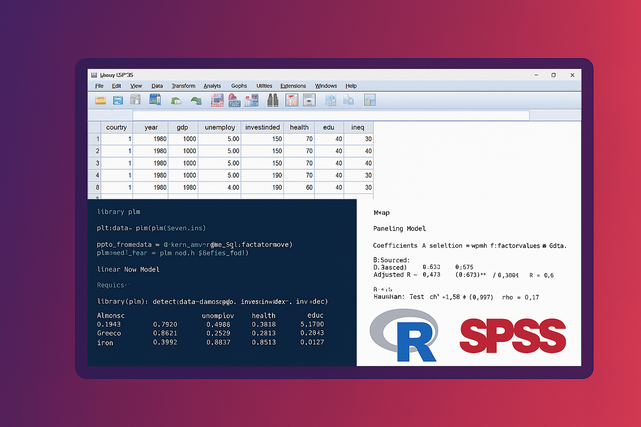
Task: Click the Open folder toolbar icon
Action: point(101,101)
